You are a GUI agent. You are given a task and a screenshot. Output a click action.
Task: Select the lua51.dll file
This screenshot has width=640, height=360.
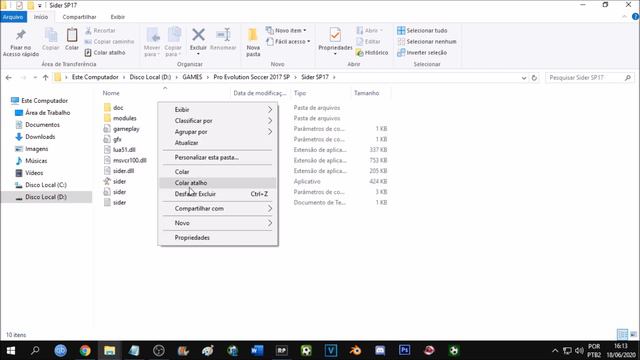(124, 150)
